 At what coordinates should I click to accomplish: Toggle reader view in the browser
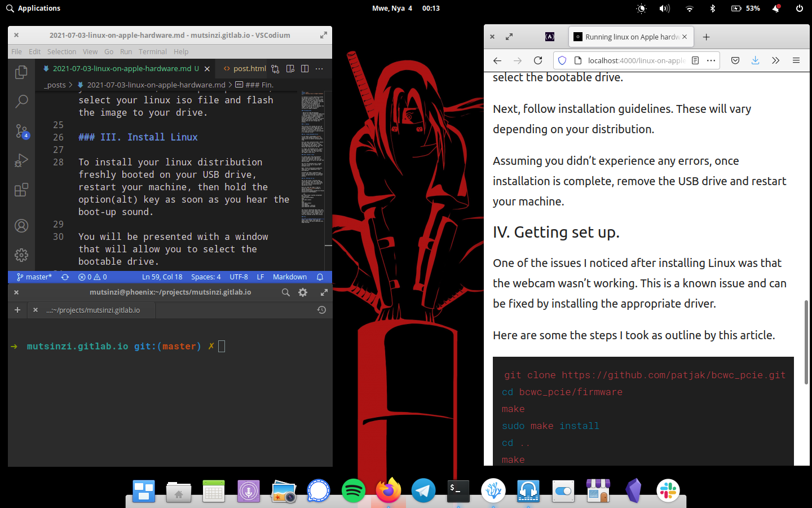pyautogui.click(x=695, y=60)
